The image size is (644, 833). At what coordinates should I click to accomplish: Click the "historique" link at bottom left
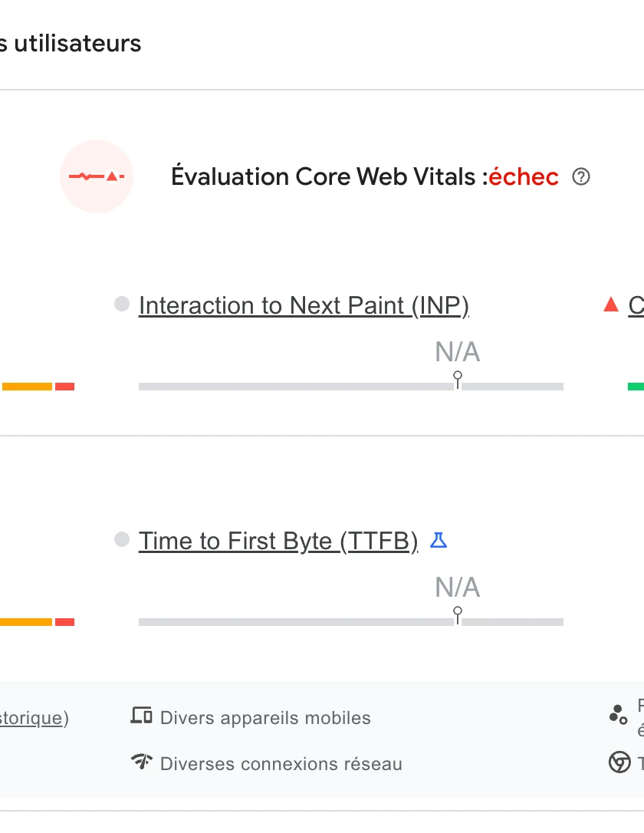[x=31, y=718]
